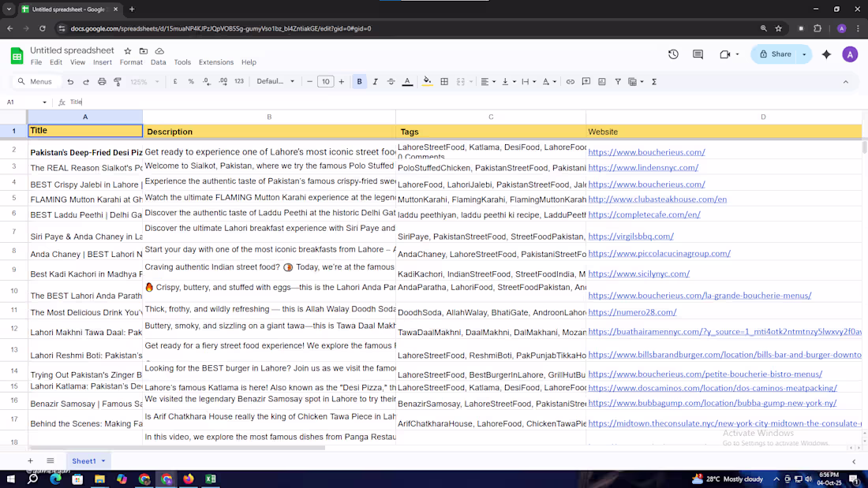
Task: Increase font size plus button
Action: [x=342, y=82]
